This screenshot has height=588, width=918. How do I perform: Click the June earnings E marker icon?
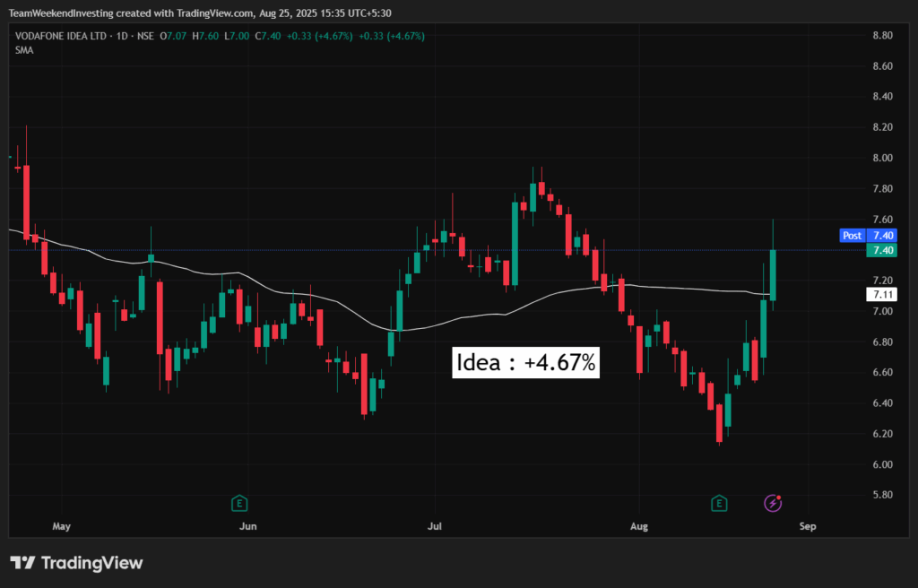pyautogui.click(x=239, y=503)
